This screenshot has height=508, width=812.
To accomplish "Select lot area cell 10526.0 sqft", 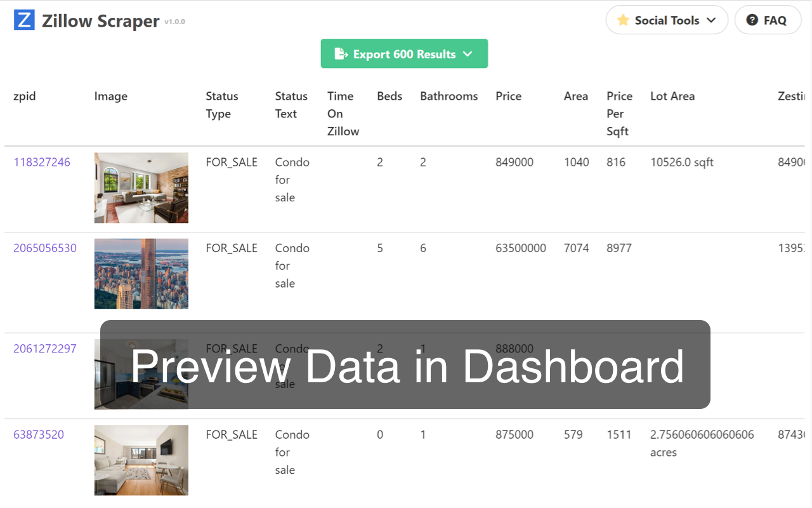I will point(682,162).
